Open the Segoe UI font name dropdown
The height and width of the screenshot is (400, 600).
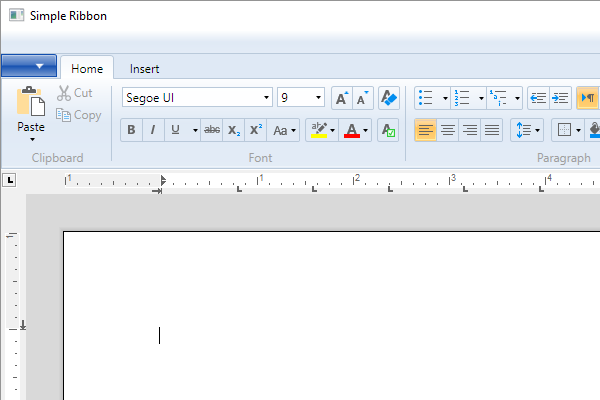coord(266,98)
